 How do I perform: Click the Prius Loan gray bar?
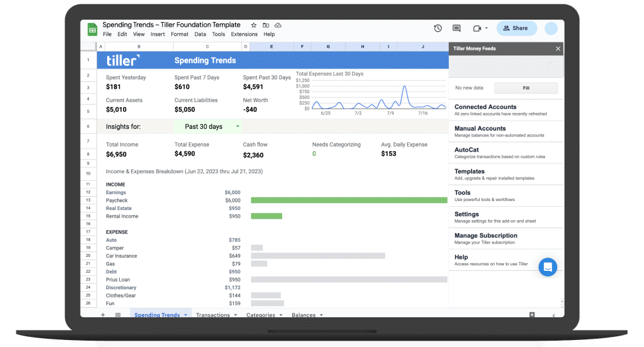pos(349,280)
